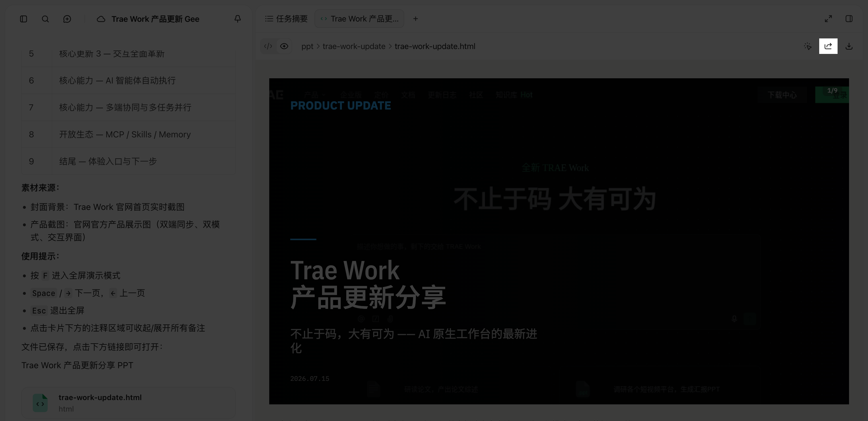Start a new chat with plus bubble icon
This screenshot has width=868, height=421.
pyautogui.click(x=67, y=19)
